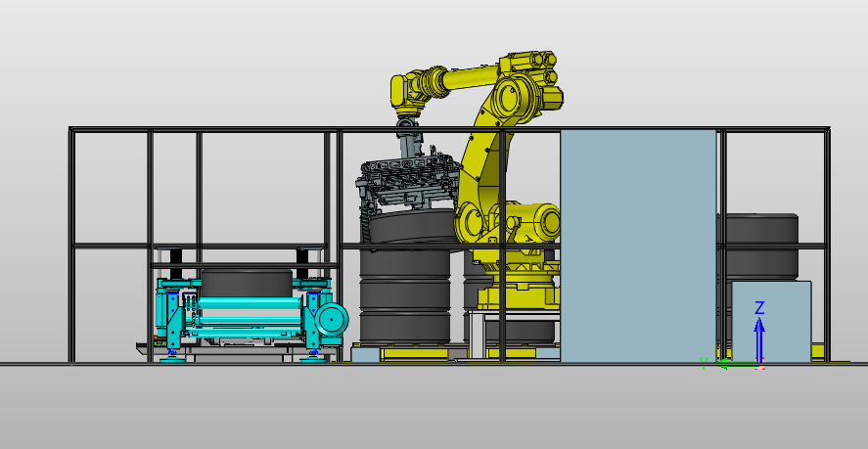Screen dimensions: 868x449
Task: Click the green Y axis label
Action: [x=704, y=363]
